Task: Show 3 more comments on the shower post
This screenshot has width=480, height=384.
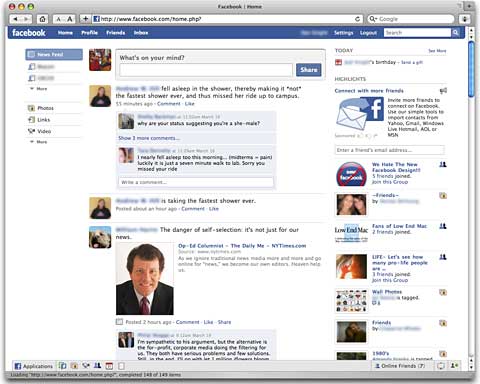Action: pos(149,138)
